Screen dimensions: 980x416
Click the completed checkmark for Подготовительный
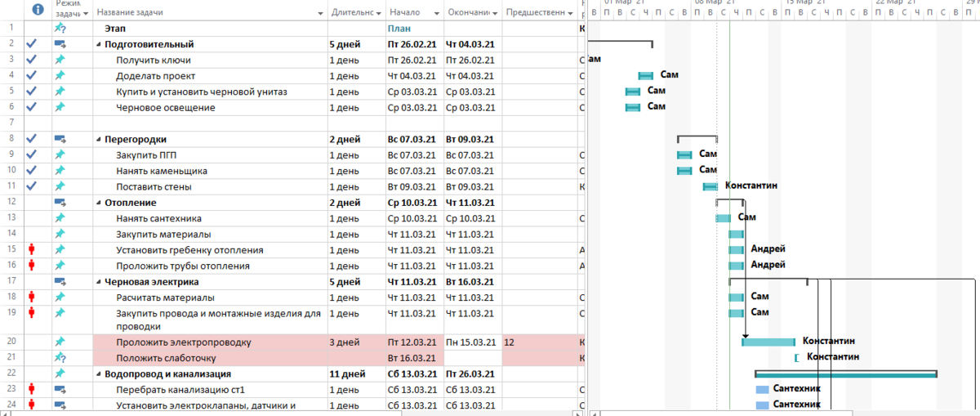(32, 44)
